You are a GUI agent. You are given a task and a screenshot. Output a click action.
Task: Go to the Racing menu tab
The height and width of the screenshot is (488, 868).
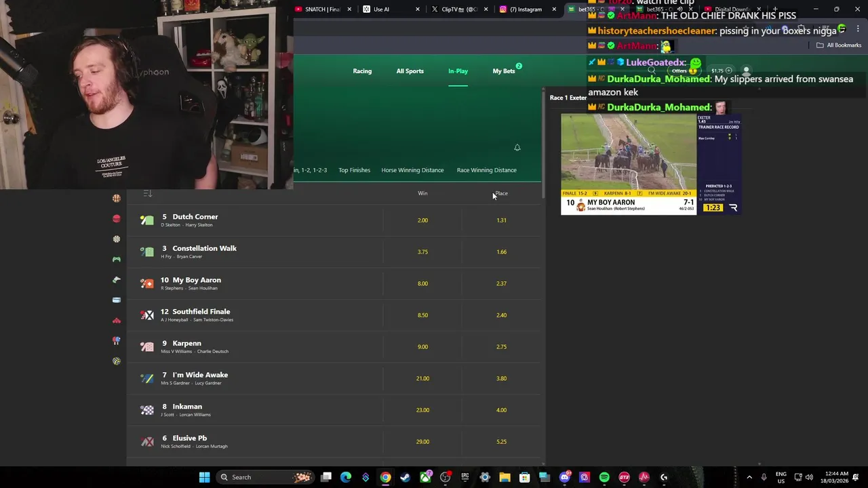coord(362,71)
